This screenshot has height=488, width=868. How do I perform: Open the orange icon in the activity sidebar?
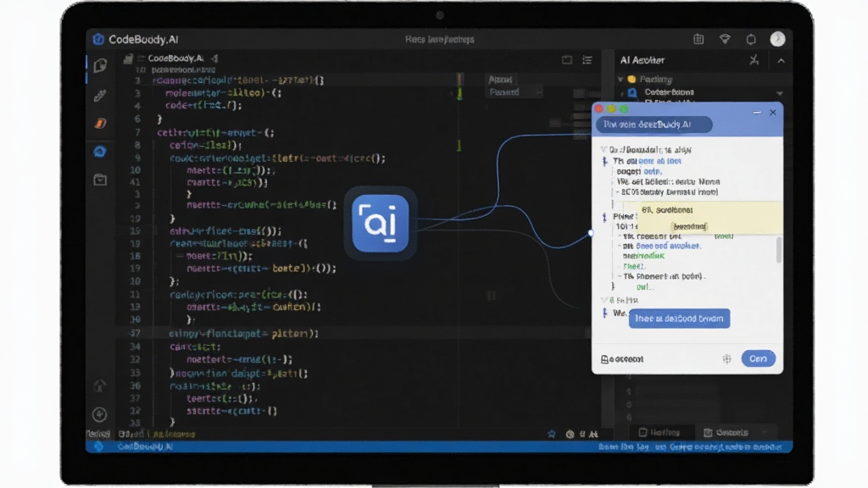coord(100,124)
